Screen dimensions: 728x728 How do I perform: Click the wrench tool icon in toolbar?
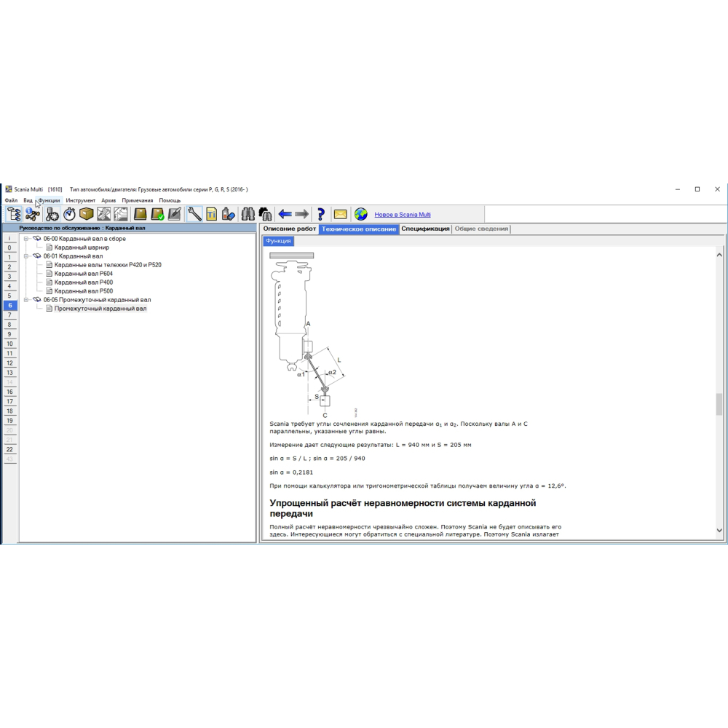tap(194, 214)
